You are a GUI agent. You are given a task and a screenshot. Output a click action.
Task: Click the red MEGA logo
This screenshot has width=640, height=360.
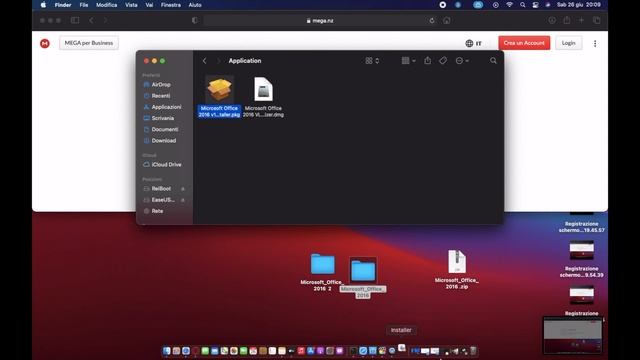click(45, 43)
